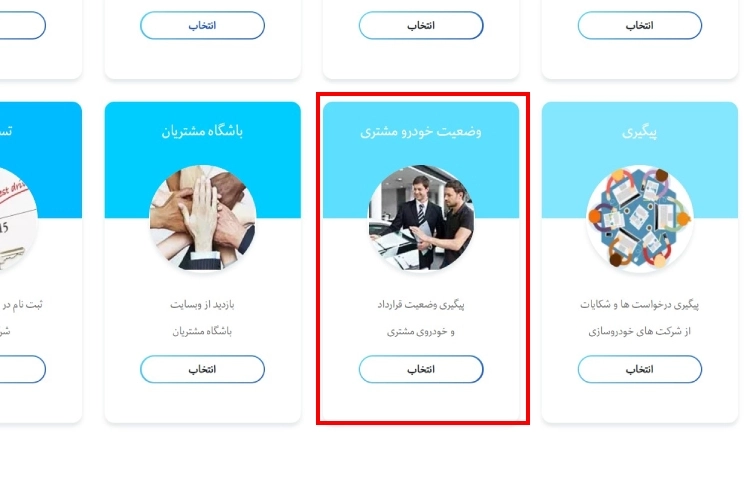Screen dimensions: 750x500
Task: Click top row انتخاب button above پیگیری card
Action: (640, 25)
